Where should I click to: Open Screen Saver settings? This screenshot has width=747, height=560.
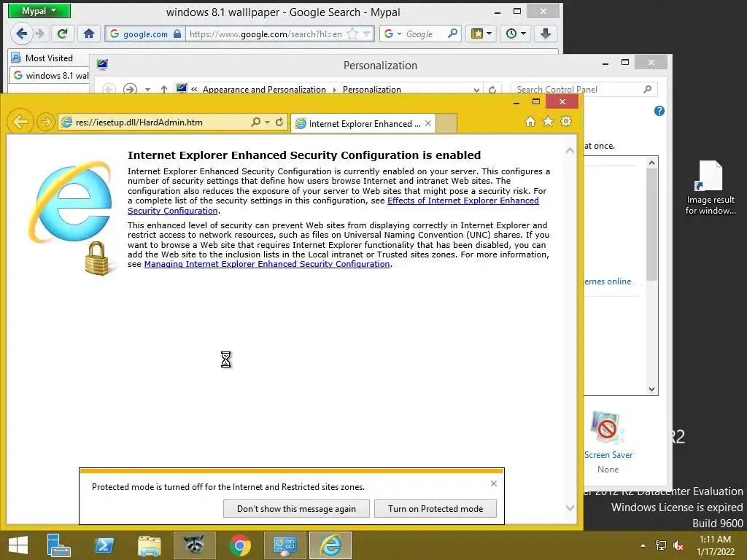click(608, 441)
